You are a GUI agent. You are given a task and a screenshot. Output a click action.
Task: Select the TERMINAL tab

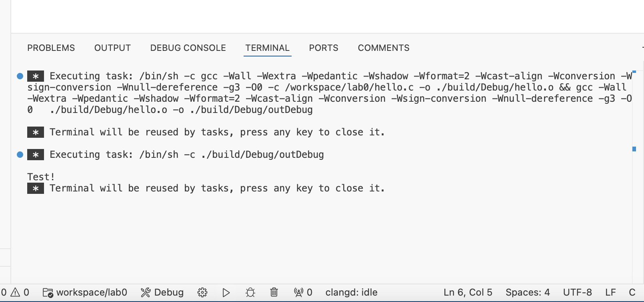tap(268, 48)
